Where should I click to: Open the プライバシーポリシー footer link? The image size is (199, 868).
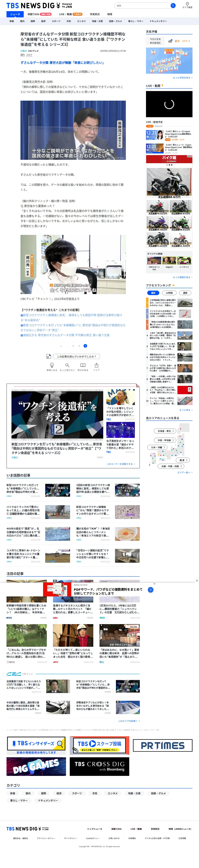(x=46, y=838)
